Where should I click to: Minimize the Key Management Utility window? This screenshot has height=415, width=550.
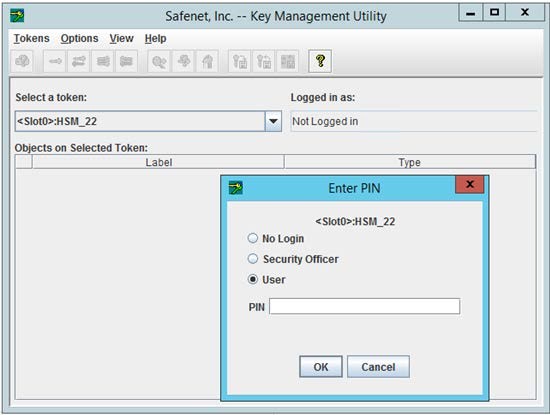[x=471, y=13]
